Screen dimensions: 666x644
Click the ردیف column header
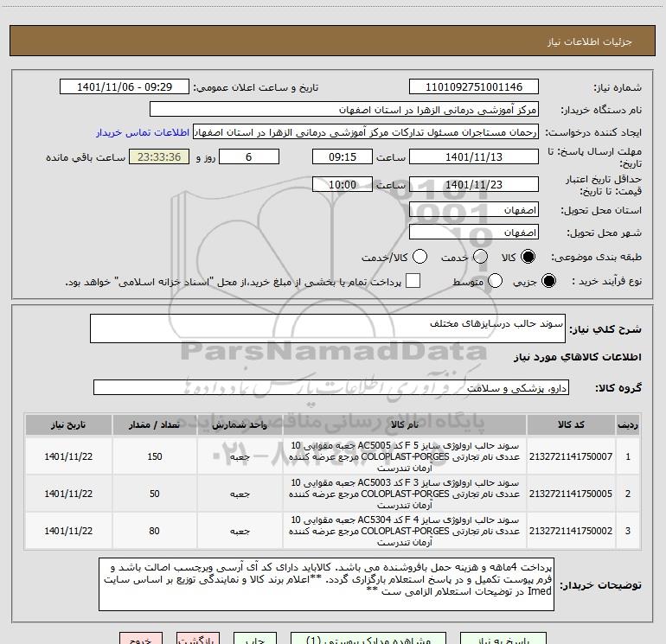pyautogui.click(x=628, y=424)
